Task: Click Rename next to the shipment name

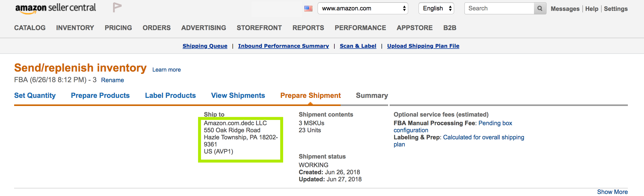Action: pos(113,80)
